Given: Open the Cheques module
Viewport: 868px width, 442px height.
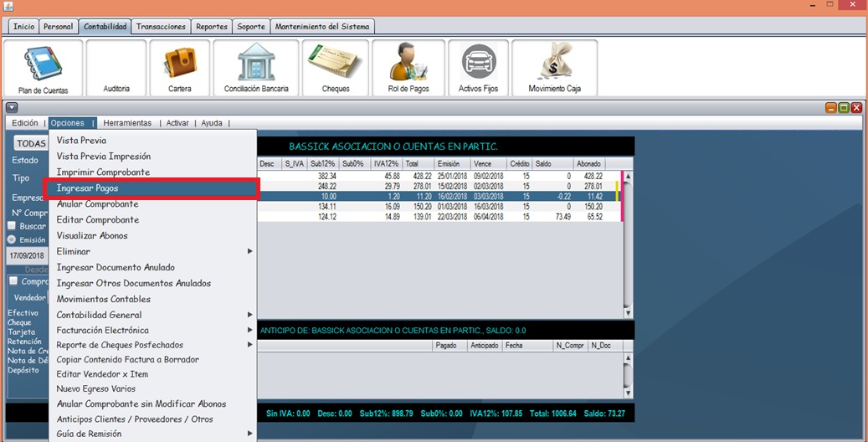Looking at the screenshot, I should coord(336,69).
